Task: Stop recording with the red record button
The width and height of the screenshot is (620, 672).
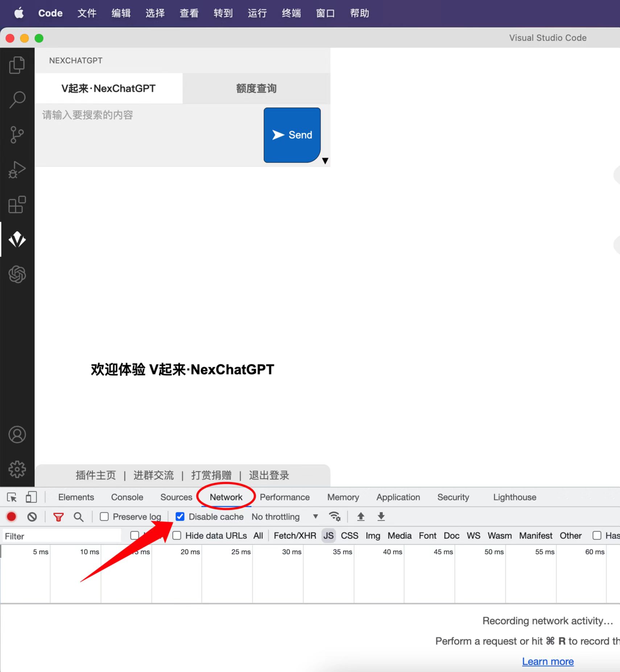Action: click(x=12, y=516)
